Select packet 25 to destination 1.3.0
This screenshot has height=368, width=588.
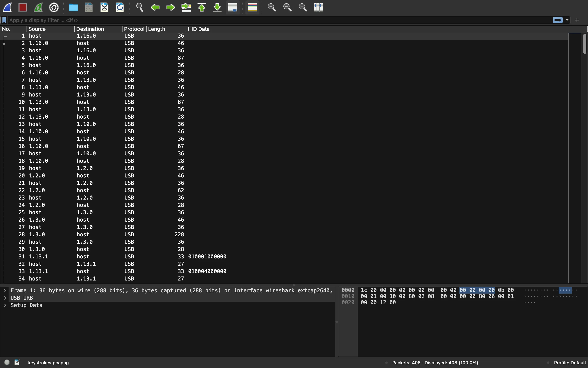click(284, 212)
